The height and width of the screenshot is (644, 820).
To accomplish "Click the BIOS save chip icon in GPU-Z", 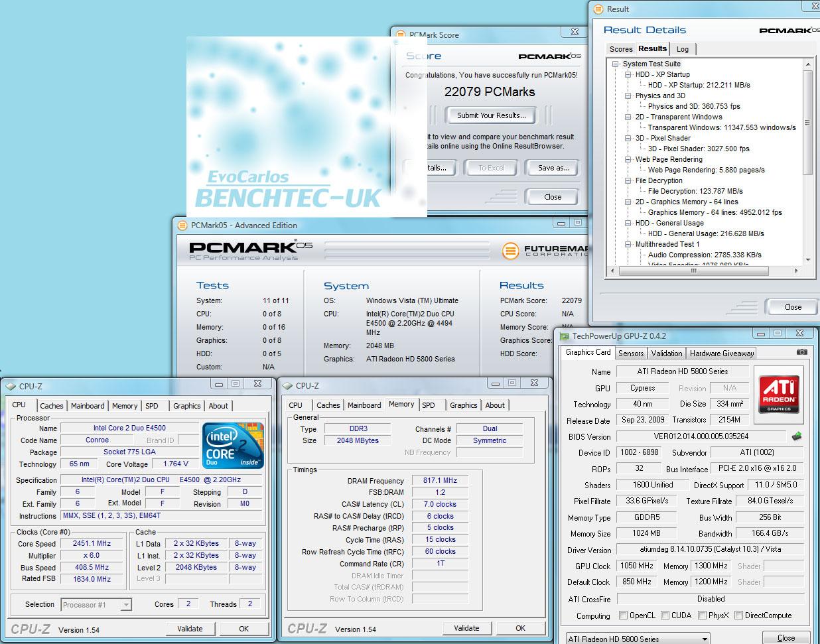I will click(797, 436).
